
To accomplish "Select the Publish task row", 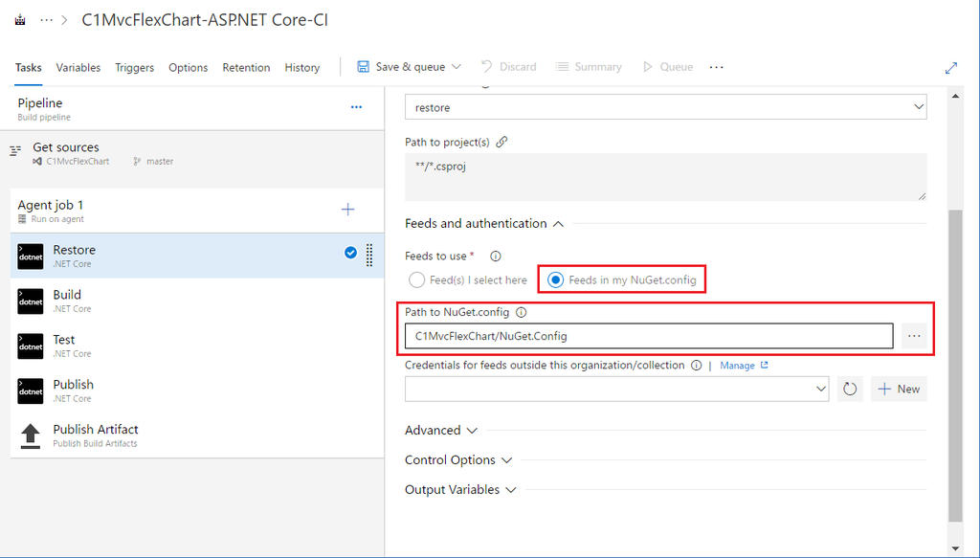I will pos(197,391).
